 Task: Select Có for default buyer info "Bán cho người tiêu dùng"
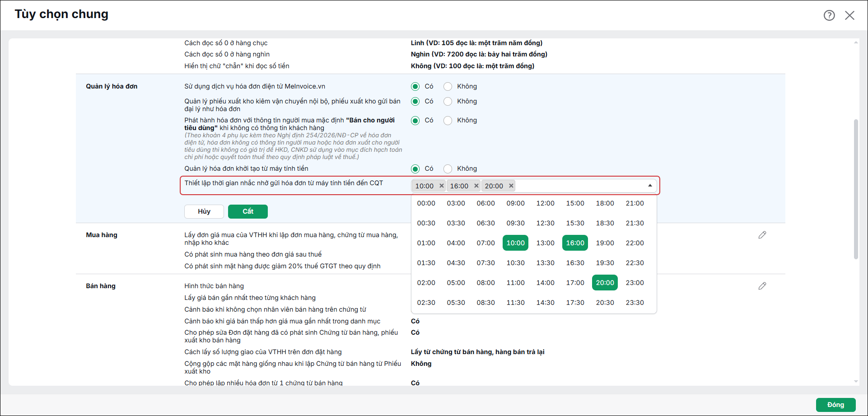pyautogui.click(x=415, y=120)
